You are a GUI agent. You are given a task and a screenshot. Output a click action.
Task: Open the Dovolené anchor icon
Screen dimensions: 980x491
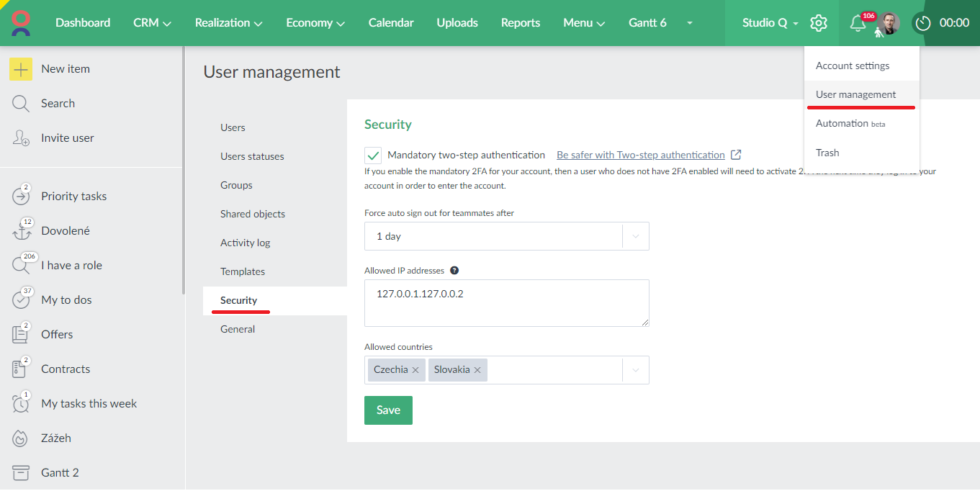[22, 231]
